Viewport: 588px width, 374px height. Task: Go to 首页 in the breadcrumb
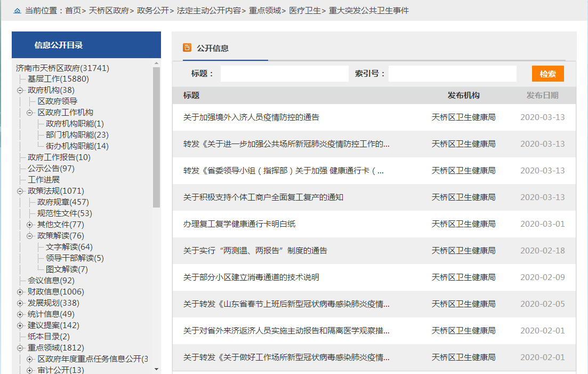click(73, 11)
